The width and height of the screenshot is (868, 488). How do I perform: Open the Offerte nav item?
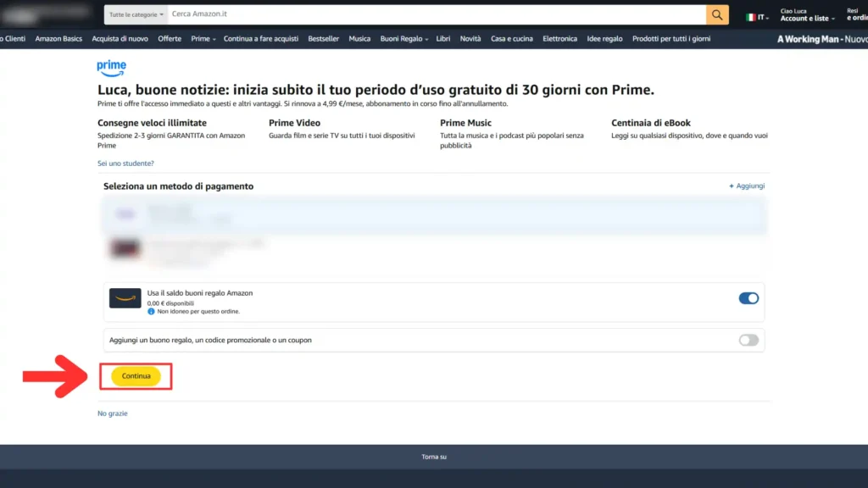pos(170,39)
